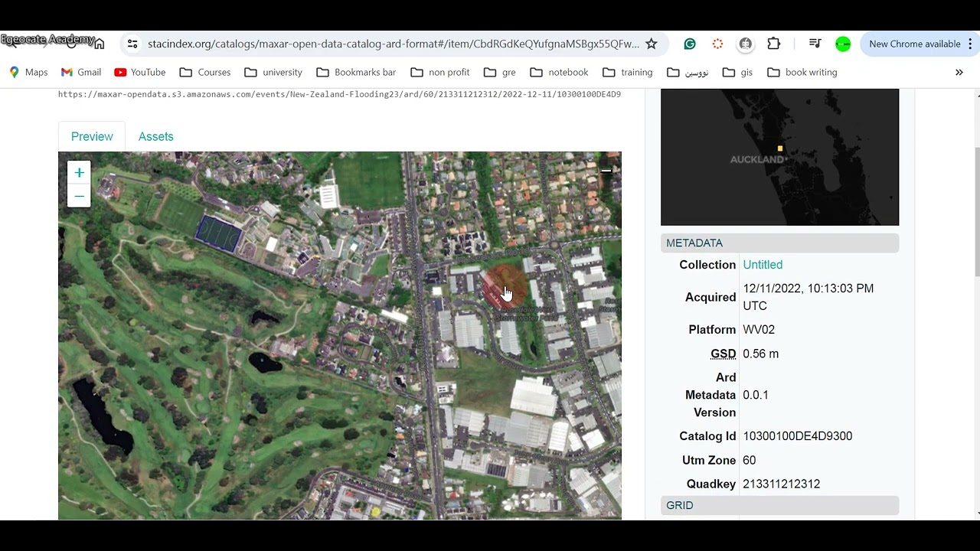Select the Quadkey value 213311212312
This screenshot has width=980, height=551.
[782, 484]
